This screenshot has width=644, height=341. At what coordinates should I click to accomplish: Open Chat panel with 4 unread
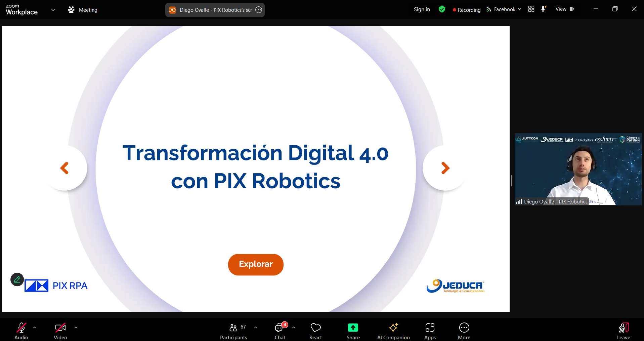280,331
